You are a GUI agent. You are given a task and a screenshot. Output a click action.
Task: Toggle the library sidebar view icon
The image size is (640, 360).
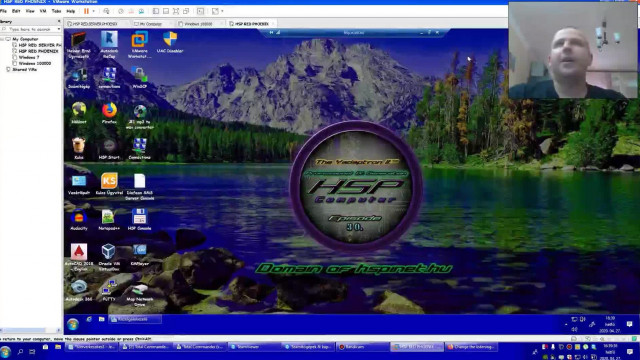(156, 11)
